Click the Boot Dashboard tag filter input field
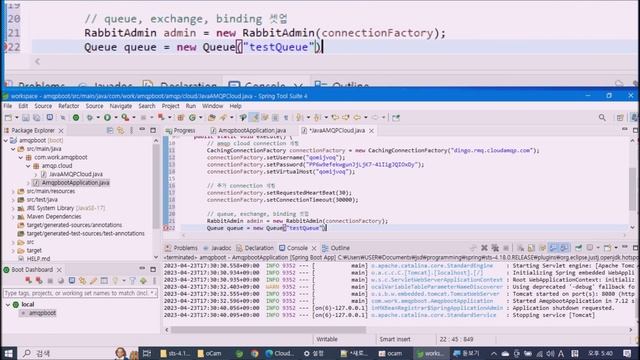Viewport: 640px width, 360px height. [x=80, y=293]
